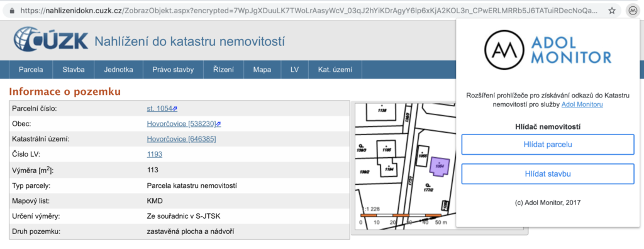This screenshot has height=249, width=644.
Task: Click the (c) Adol Monitor, 2017 footer
Action: [x=548, y=202]
